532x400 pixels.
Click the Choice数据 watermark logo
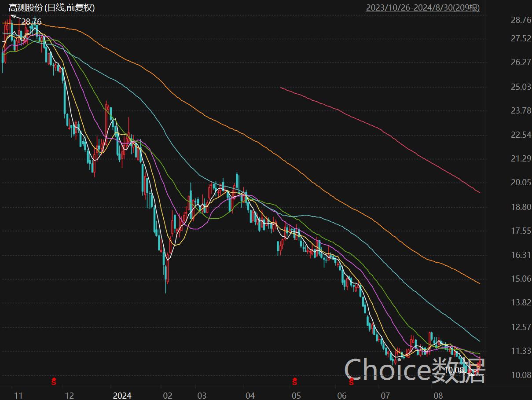pos(414,370)
